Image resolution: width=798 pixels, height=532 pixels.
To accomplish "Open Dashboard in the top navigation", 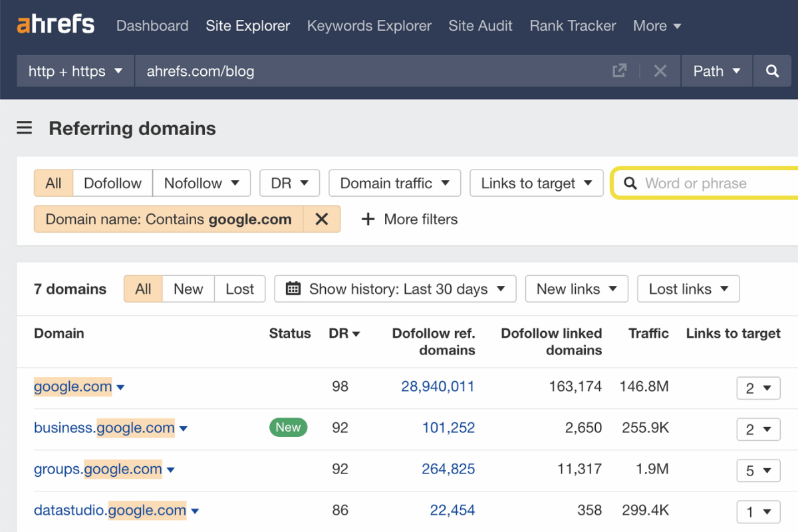I will [x=152, y=26].
